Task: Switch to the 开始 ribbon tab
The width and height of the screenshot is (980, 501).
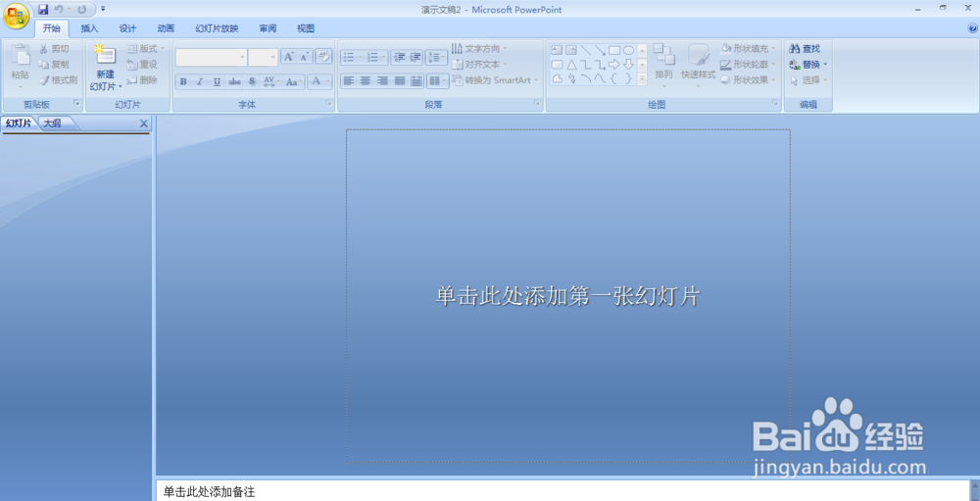Action: tap(52, 28)
